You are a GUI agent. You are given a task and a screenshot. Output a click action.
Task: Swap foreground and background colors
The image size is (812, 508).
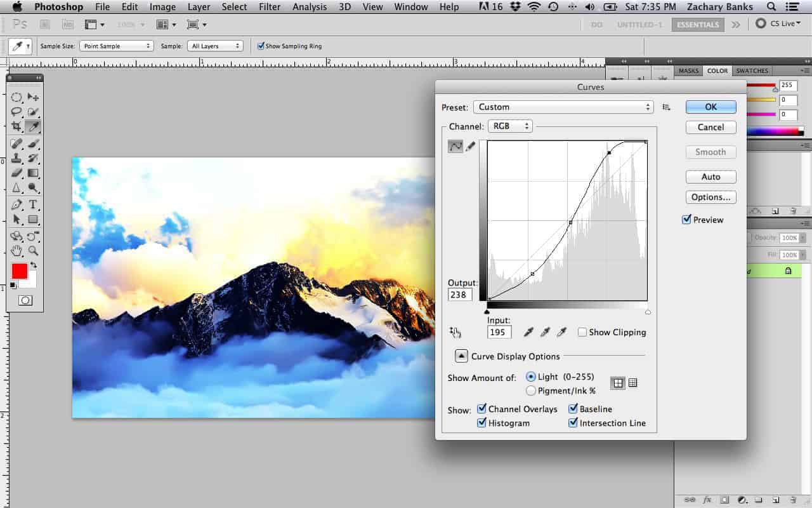34,264
